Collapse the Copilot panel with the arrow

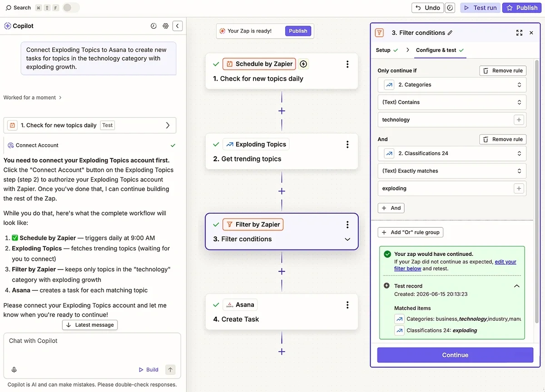click(178, 26)
